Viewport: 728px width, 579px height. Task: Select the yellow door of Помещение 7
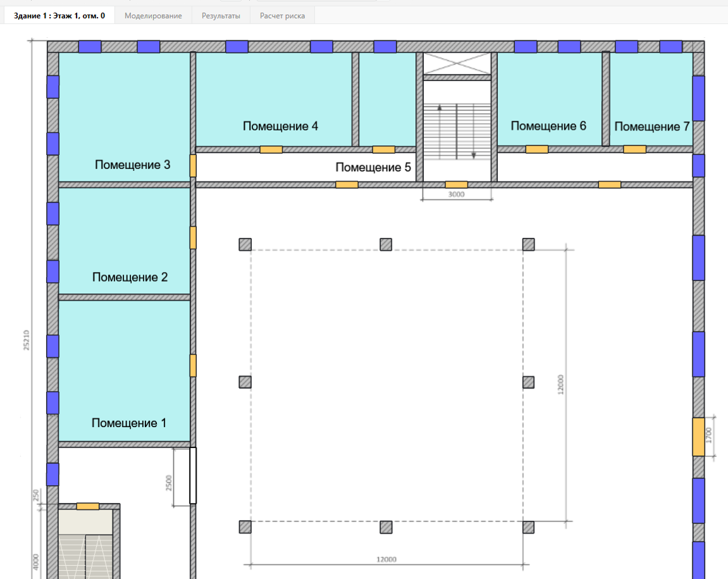pos(634,149)
